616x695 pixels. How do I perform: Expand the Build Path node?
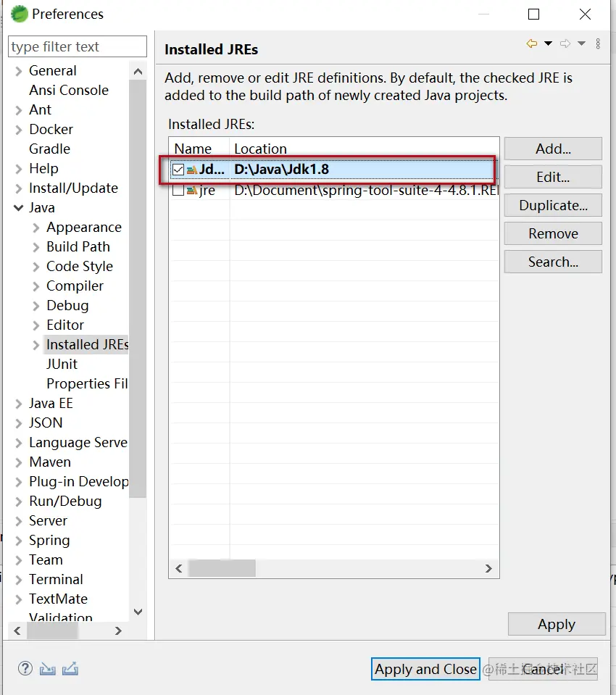coord(36,247)
